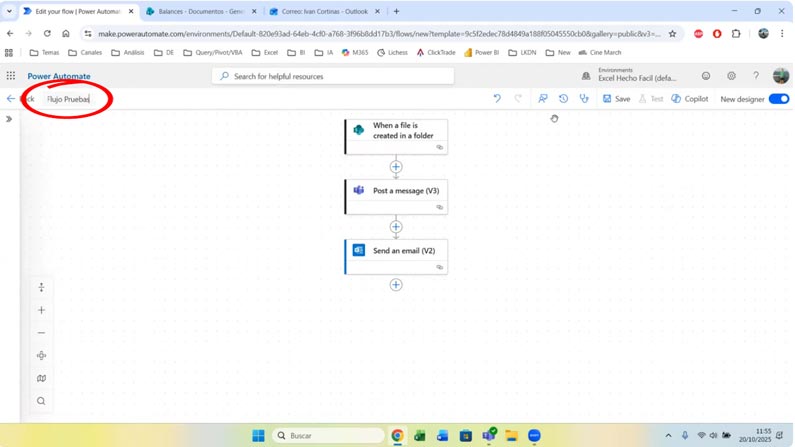Zoom out on the canvas
The height and width of the screenshot is (447, 795).
pyautogui.click(x=42, y=333)
